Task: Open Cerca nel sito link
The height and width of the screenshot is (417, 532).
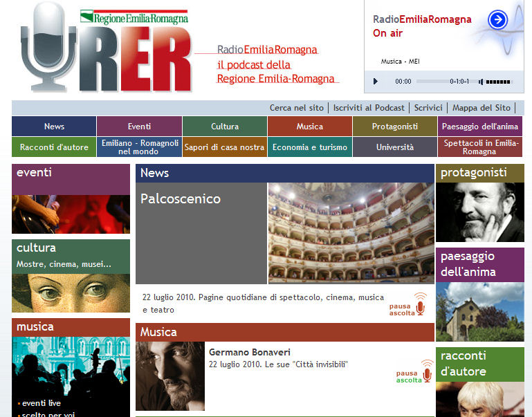Action: click(x=297, y=108)
